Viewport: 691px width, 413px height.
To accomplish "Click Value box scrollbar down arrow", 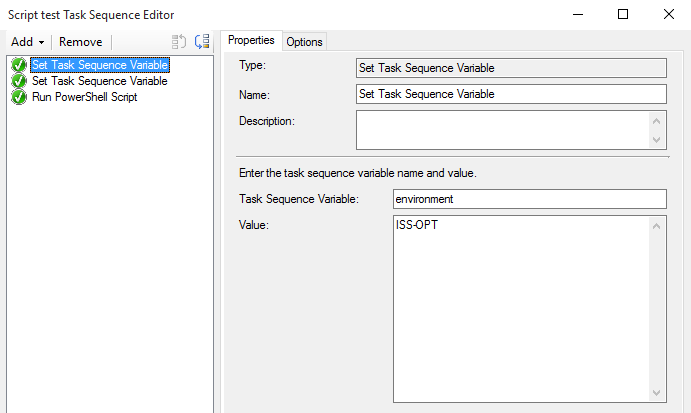I will (x=657, y=392).
